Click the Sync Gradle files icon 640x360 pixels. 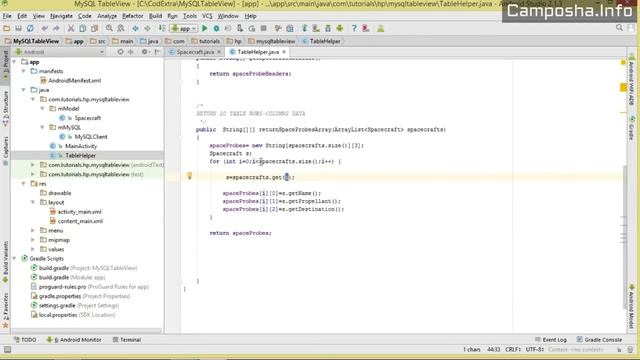coord(304,28)
